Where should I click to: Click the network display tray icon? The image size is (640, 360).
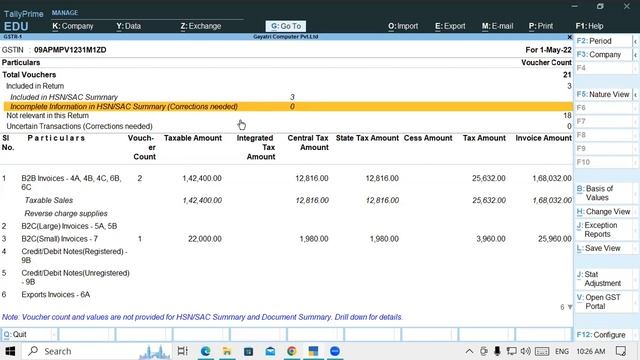(x=511, y=351)
